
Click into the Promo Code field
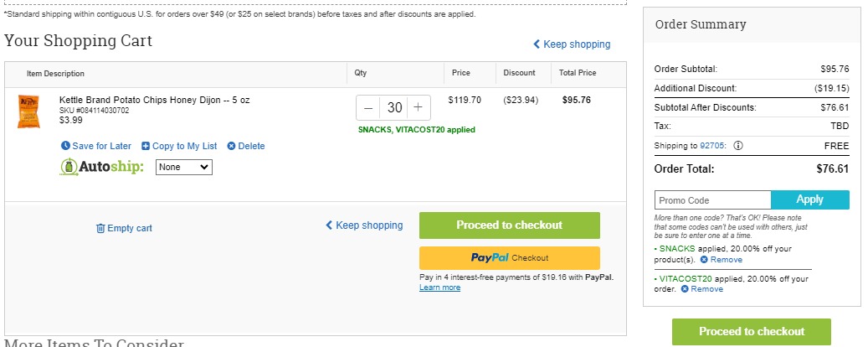point(712,200)
